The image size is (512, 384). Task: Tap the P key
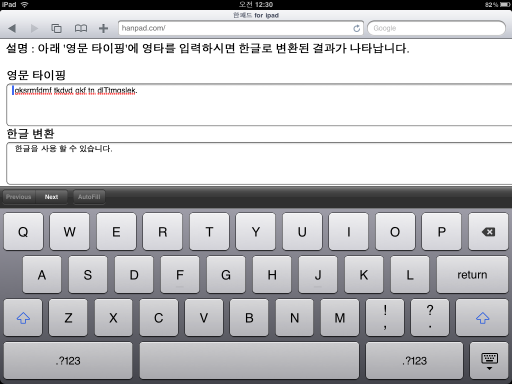(x=442, y=232)
